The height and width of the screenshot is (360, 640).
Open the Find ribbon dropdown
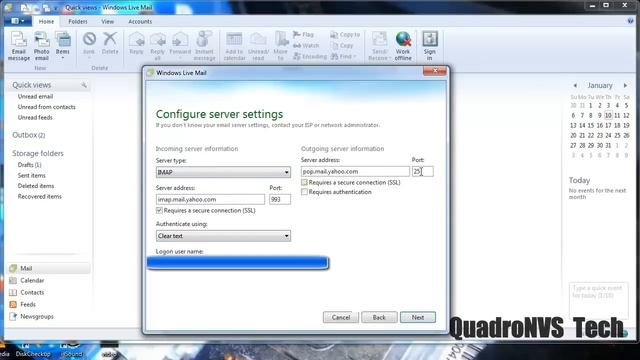344,57
